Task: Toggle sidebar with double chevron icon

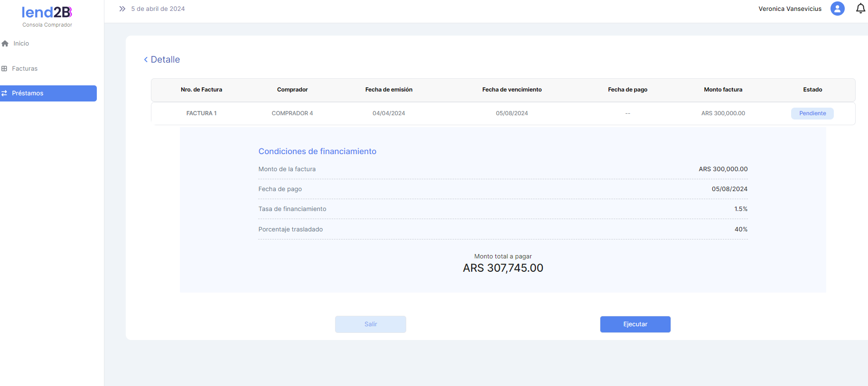Action: tap(122, 9)
